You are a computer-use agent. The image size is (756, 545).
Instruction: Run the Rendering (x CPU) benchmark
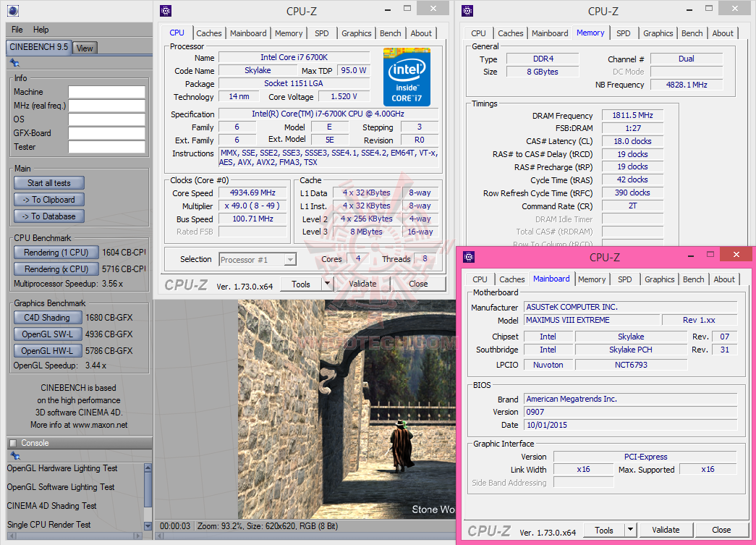coord(56,269)
